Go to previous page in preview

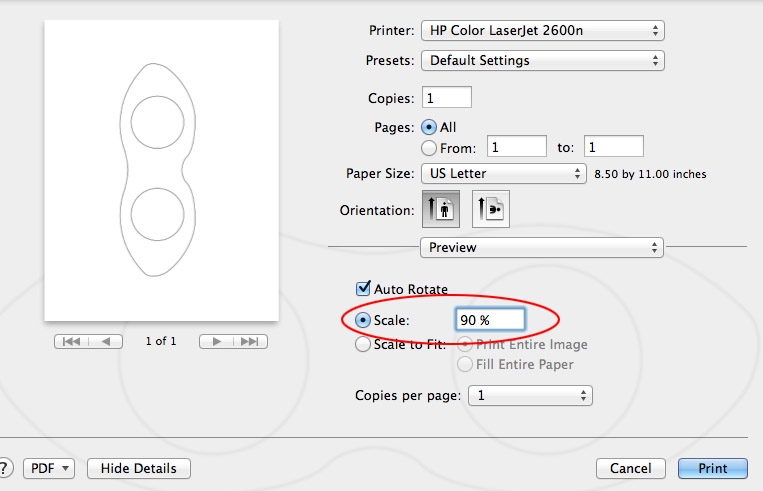tap(106, 342)
